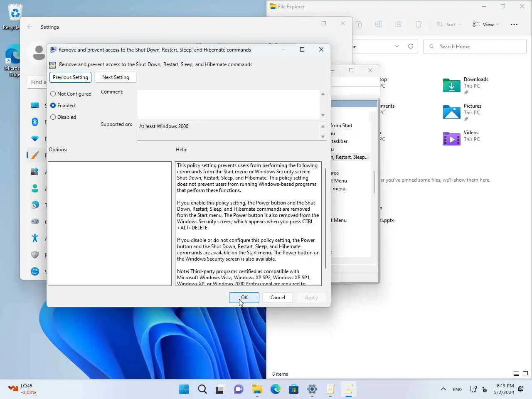
Task: Select the Disabled radio option
Action: (x=63, y=117)
